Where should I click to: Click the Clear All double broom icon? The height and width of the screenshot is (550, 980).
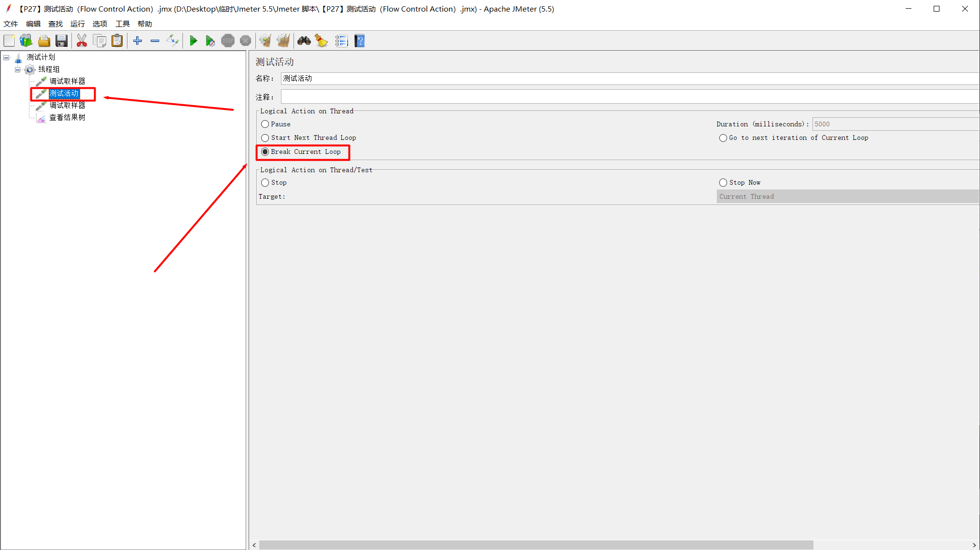(283, 41)
